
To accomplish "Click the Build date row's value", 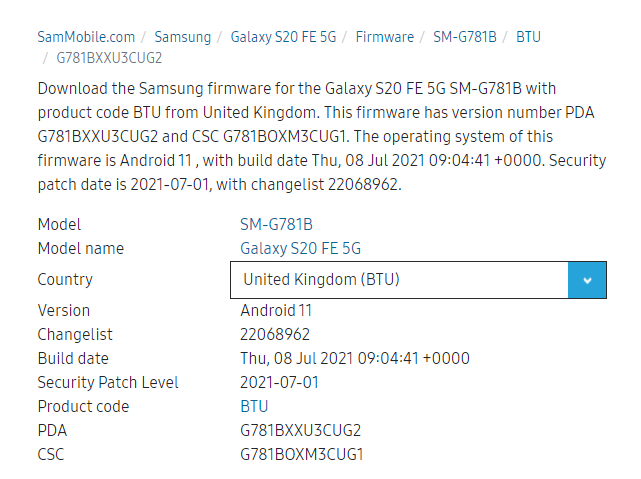I will point(355,358).
